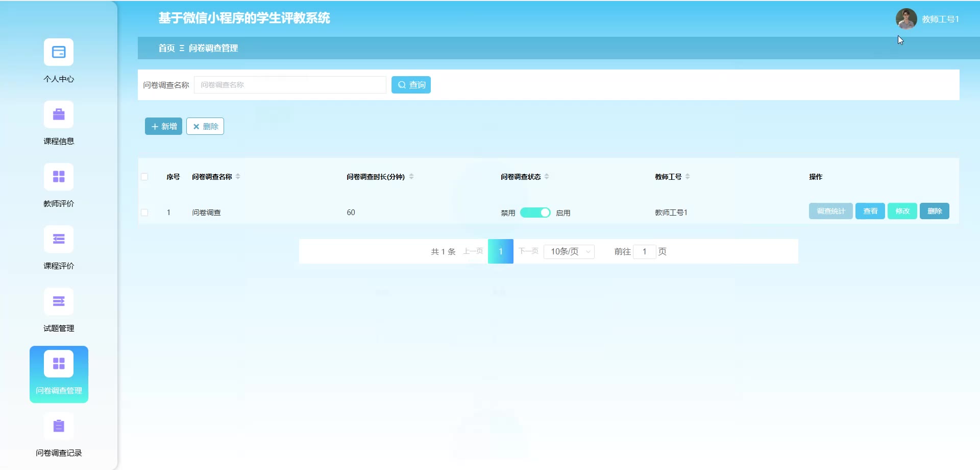Open 个人中心 sidebar icon
The height and width of the screenshot is (470, 980).
pos(59,52)
